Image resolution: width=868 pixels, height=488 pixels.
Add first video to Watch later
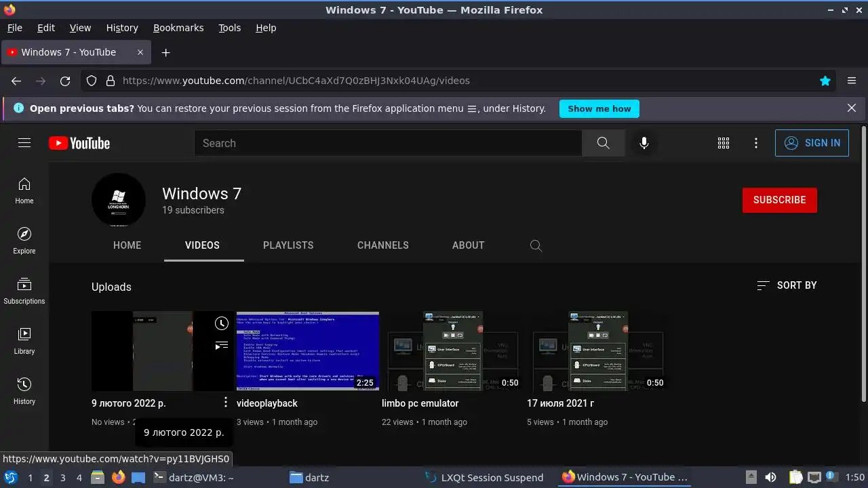(x=222, y=323)
